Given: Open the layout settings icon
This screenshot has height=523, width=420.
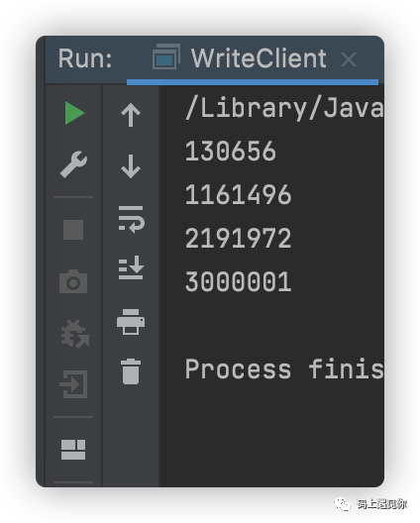Looking at the screenshot, I should 73,450.
